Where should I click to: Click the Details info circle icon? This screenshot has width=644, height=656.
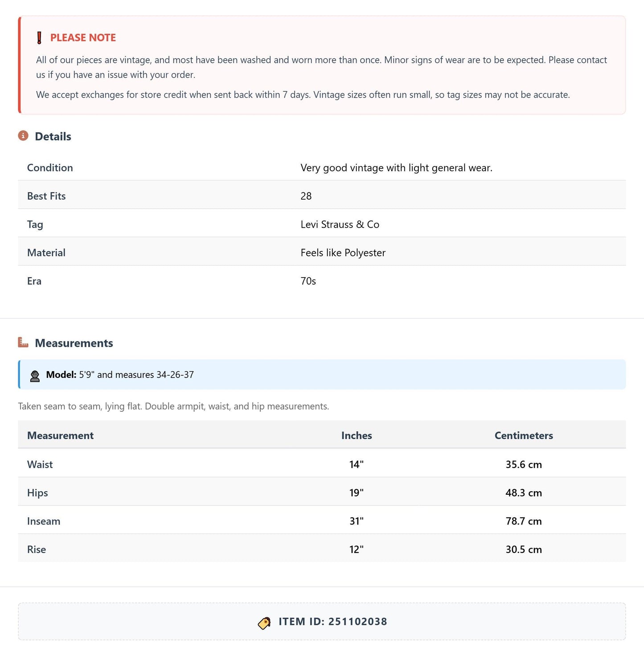23,135
